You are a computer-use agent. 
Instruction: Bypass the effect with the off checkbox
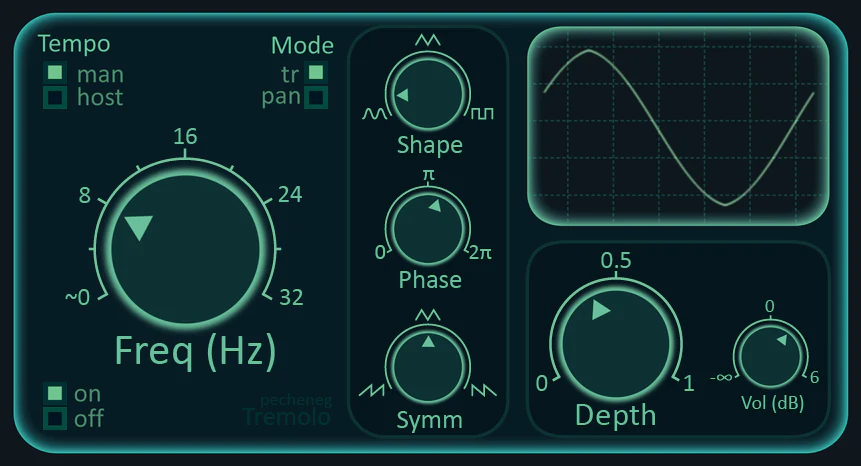pos(55,417)
